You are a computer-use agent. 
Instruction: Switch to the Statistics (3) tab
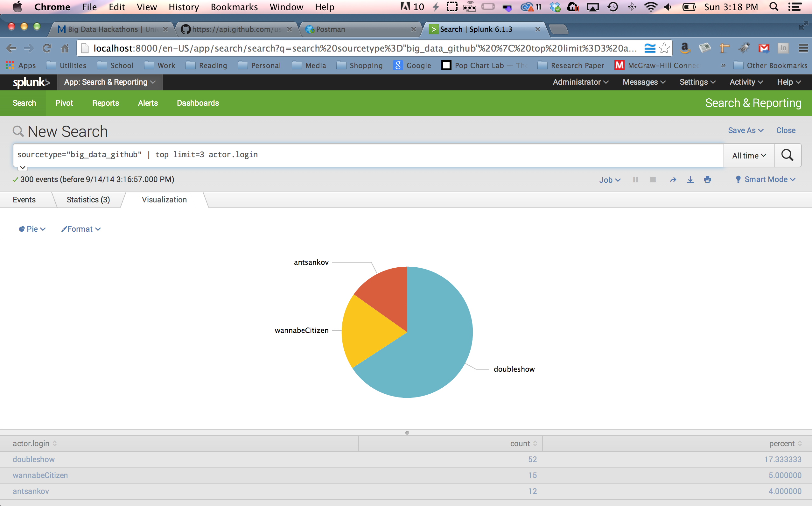(88, 200)
